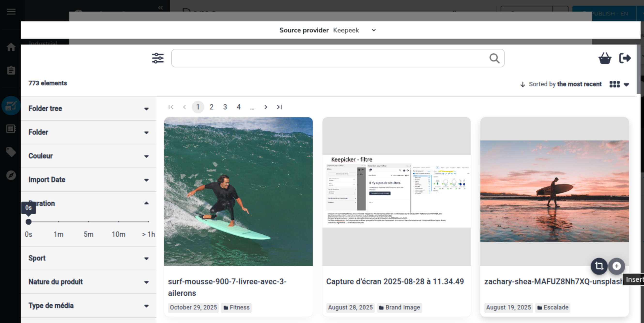The height and width of the screenshot is (323, 644).
Task: Go to page 2 of results
Action: pyautogui.click(x=211, y=107)
